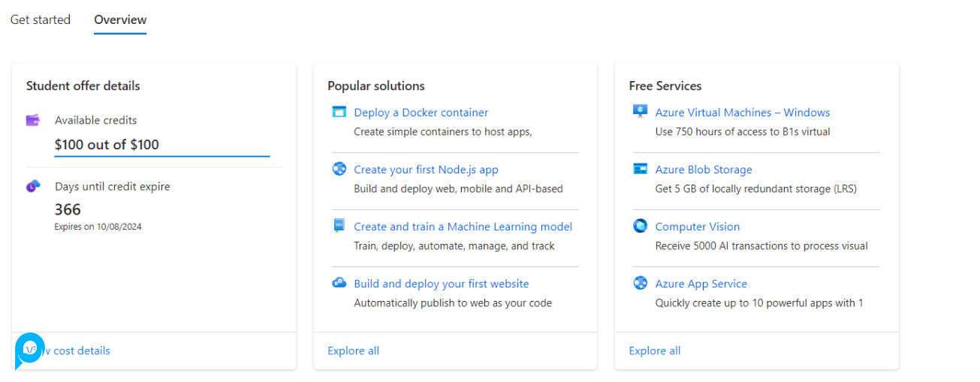This screenshot has height=382, width=980.
Task: Click the Azure App Service icon
Action: 641,284
